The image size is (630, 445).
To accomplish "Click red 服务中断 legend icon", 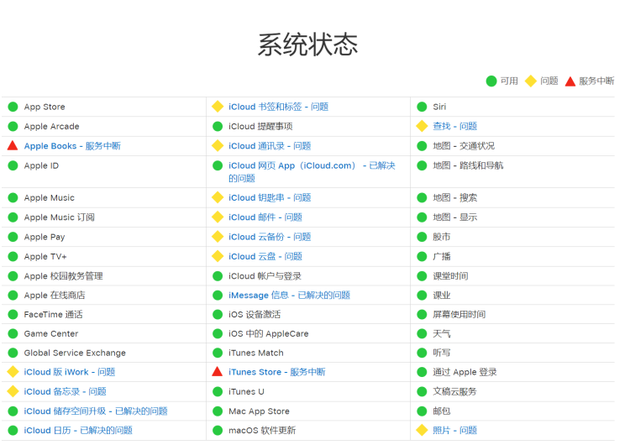I will (570, 82).
